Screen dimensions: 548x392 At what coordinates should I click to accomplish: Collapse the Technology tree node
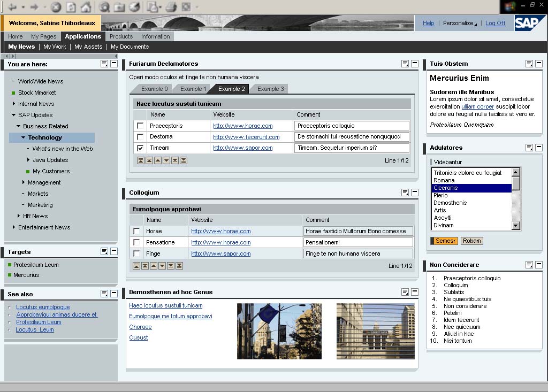24,137
